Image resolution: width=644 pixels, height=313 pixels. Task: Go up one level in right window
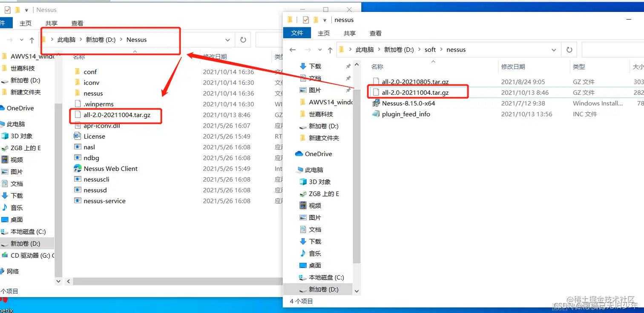click(x=330, y=50)
